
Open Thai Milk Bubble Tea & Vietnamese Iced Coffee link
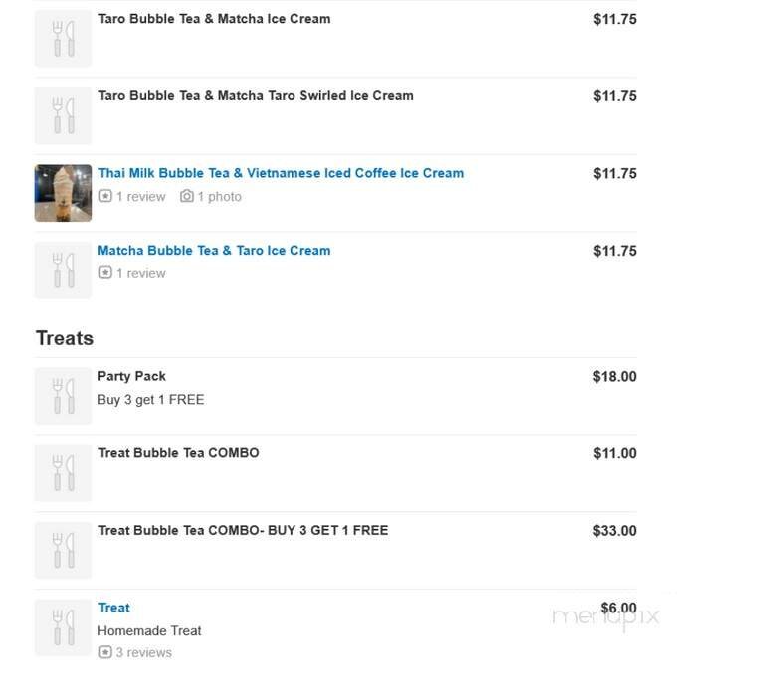click(x=281, y=173)
